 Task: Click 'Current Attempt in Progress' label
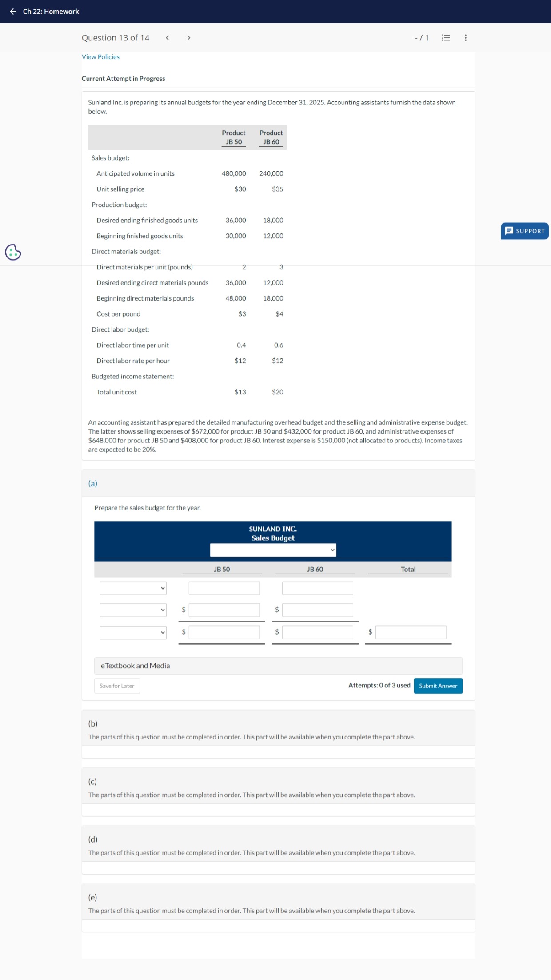[x=123, y=79]
